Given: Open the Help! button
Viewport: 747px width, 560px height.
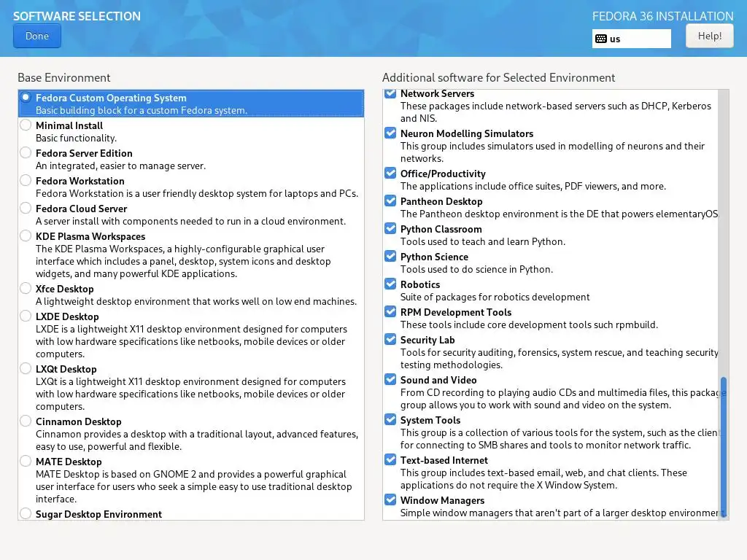Looking at the screenshot, I should (x=709, y=36).
